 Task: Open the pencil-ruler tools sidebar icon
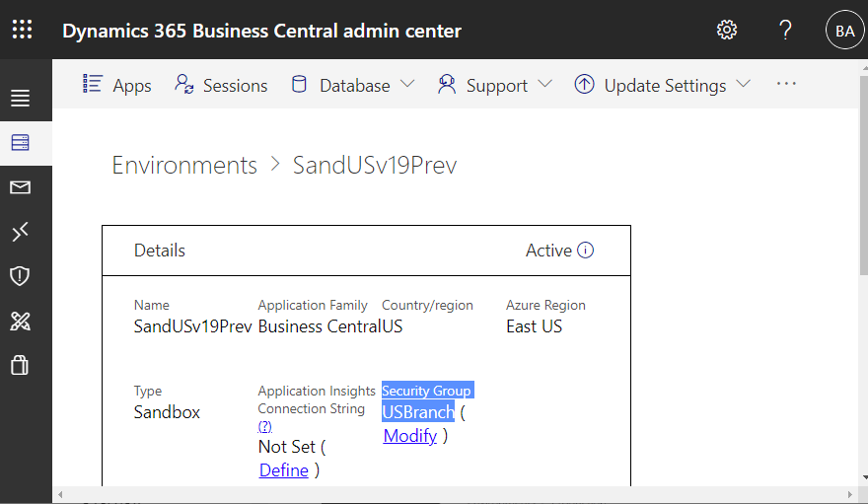click(21, 321)
